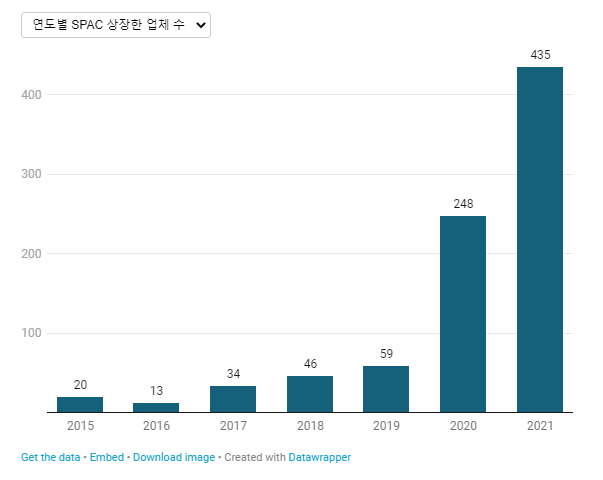Select the 2020 bar
The height and width of the screenshot is (480, 603).
coord(463,314)
